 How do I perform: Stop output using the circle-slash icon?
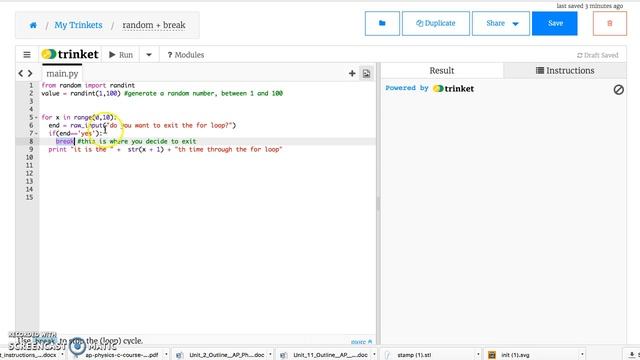(618, 89)
